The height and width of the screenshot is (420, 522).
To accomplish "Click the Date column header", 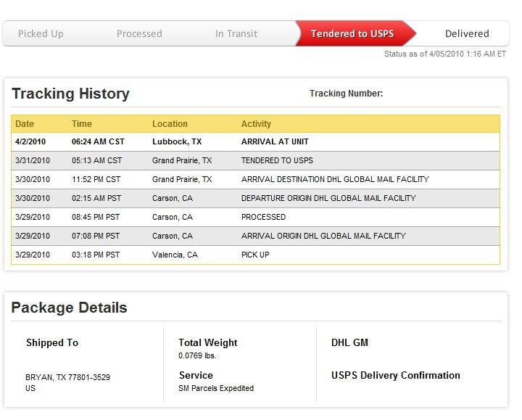I will [25, 124].
